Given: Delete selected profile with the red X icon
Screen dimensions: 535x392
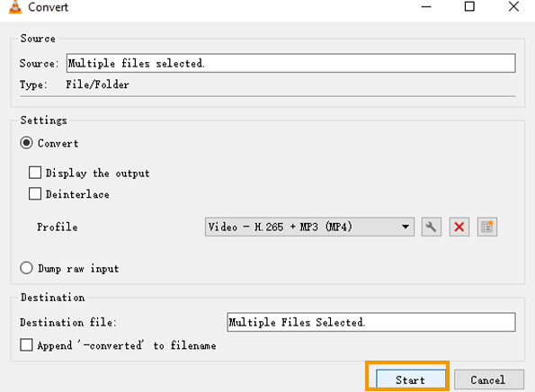Looking at the screenshot, I should click(x=459, y=227).
